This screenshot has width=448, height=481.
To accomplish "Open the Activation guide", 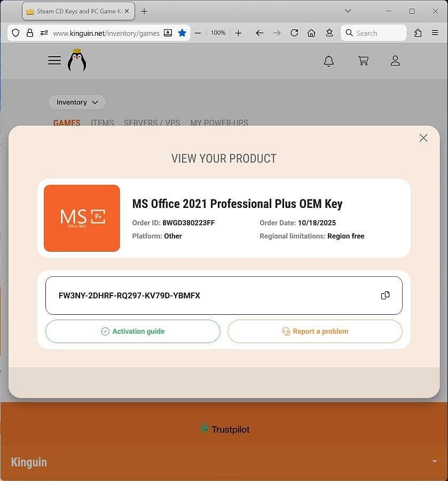I will click(133, 331).
